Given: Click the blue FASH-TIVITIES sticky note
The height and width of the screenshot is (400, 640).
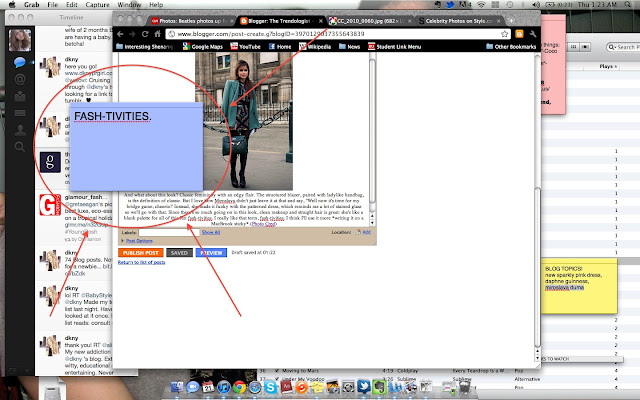Looking at the screenshot, I should 136,147.
